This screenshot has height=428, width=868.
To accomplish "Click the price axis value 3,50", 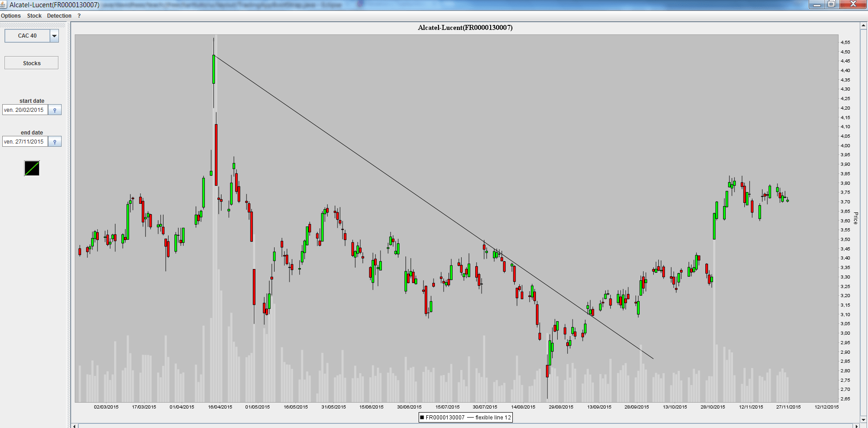I will click(845, 240).
